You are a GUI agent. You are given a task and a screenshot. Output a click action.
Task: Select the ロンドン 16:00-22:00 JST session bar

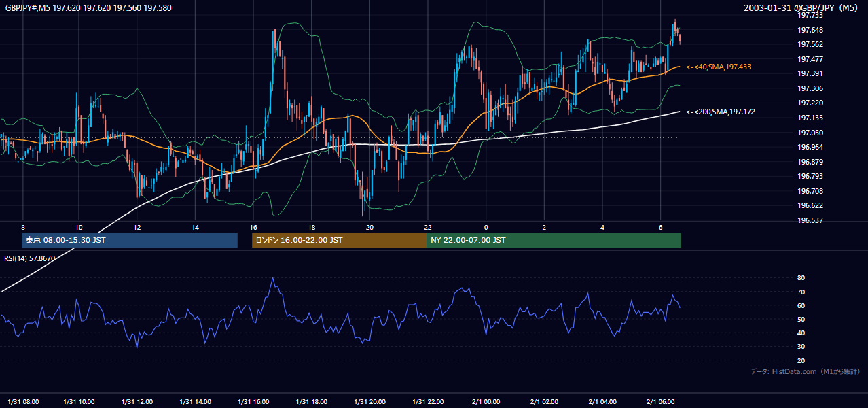tap(339, 240)
